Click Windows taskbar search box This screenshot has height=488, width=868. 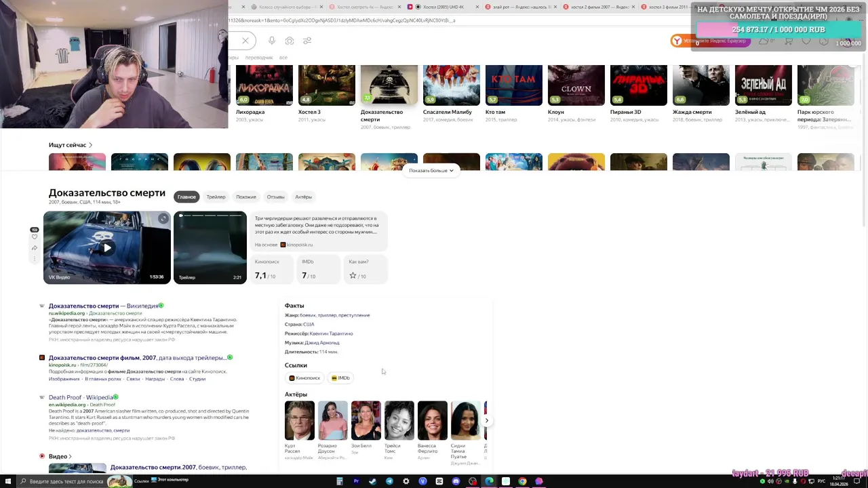(x=75, y=481)
